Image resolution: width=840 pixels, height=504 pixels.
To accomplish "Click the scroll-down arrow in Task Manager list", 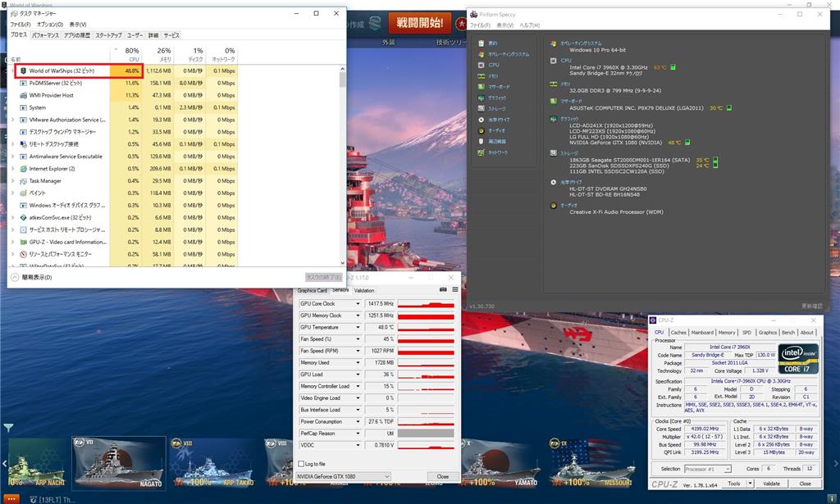I will [x=342, y=263].
